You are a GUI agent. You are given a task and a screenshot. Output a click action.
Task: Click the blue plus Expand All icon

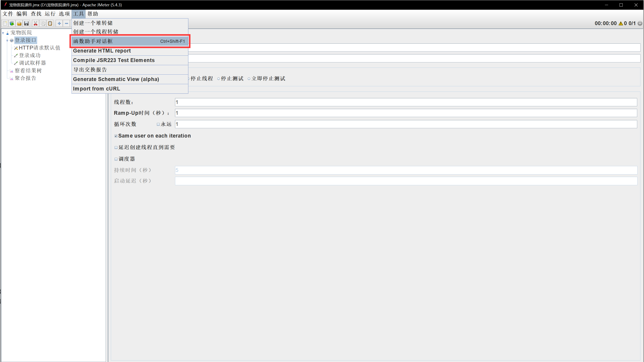pos(59,23)
